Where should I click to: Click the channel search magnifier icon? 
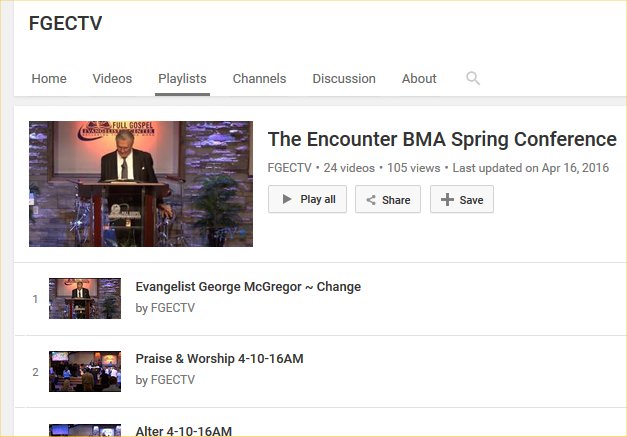(473, 78)
